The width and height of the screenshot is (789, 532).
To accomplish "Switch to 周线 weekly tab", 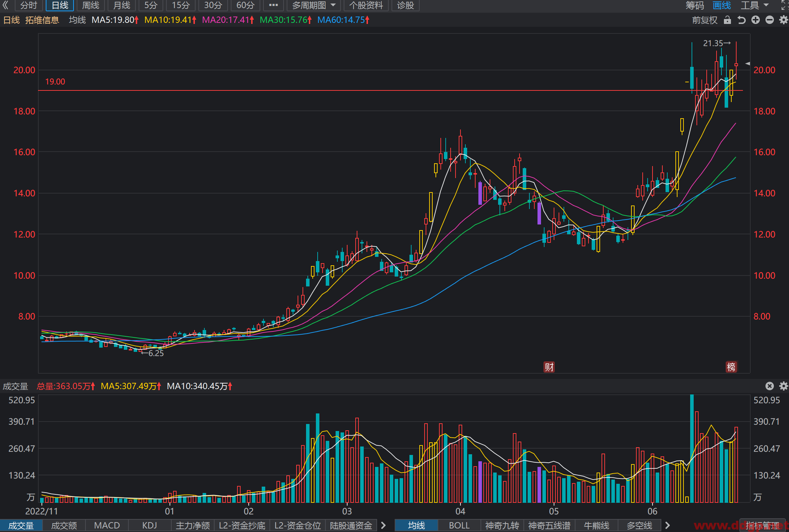I will pyautogui.click(x=90, y=5).
